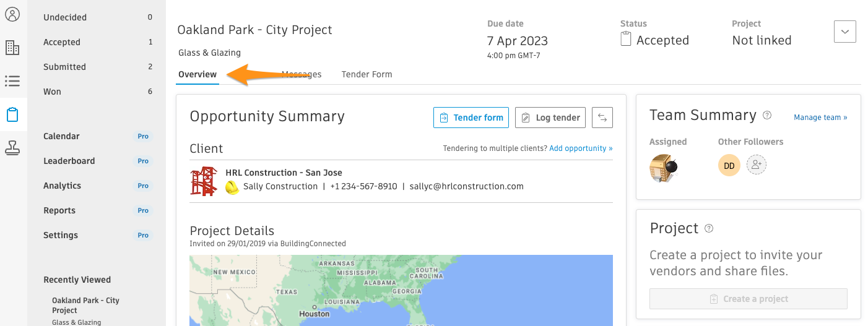Open the stamp icon in left rail
The image size is (868, 326).
coord(12,148)
